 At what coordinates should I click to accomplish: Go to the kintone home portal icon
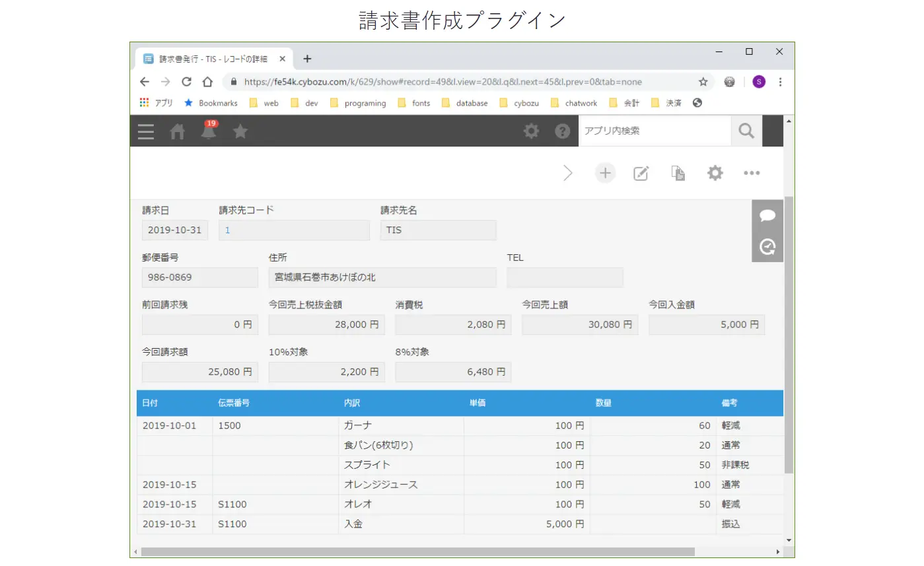[x=178, y=131]
